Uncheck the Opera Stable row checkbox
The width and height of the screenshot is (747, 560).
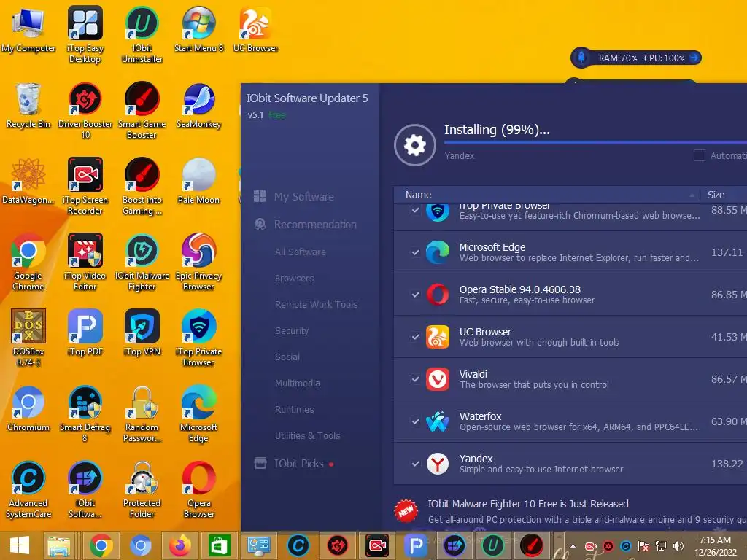tap(415, 295)
